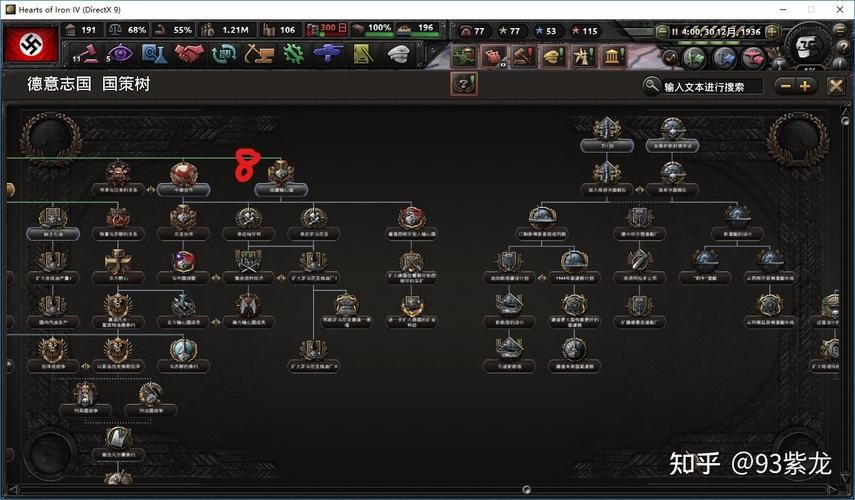Viewport: 855px width, 500px height.
Task: Select the 邀请西班牙加入轴心国 focus node
Action: 412,224
